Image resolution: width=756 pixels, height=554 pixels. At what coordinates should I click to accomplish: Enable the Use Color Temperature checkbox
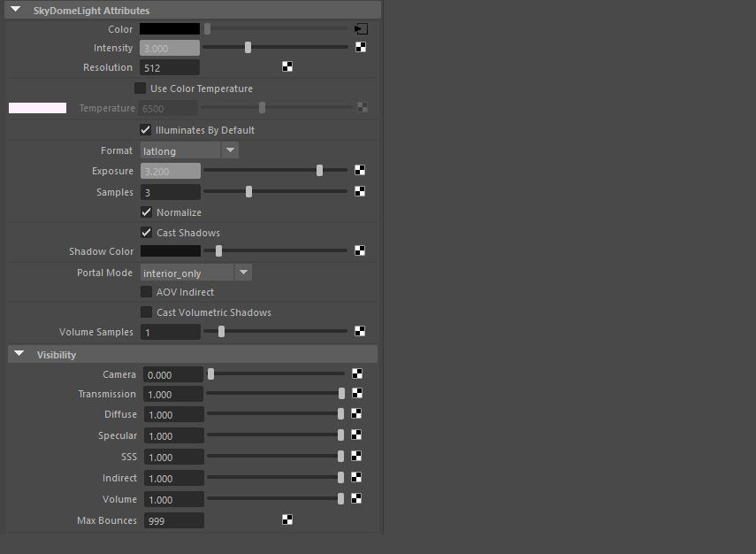coord(140,88)
